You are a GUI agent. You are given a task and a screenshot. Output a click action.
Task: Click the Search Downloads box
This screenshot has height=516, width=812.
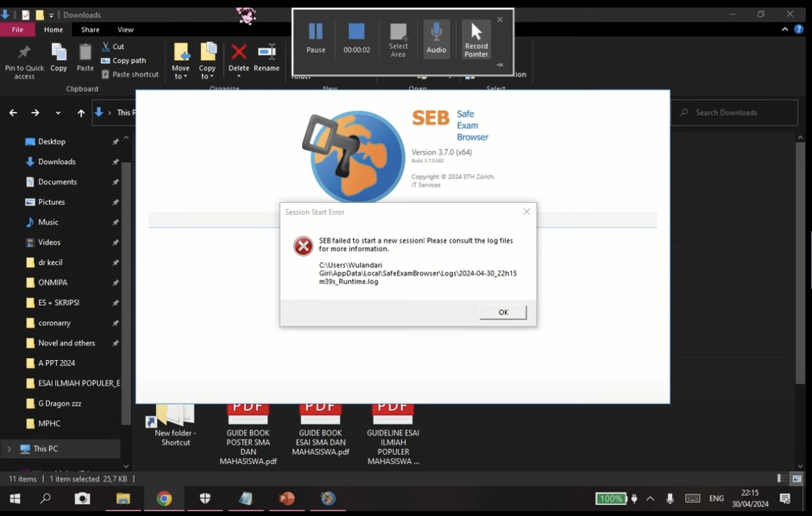click(734, 112)
